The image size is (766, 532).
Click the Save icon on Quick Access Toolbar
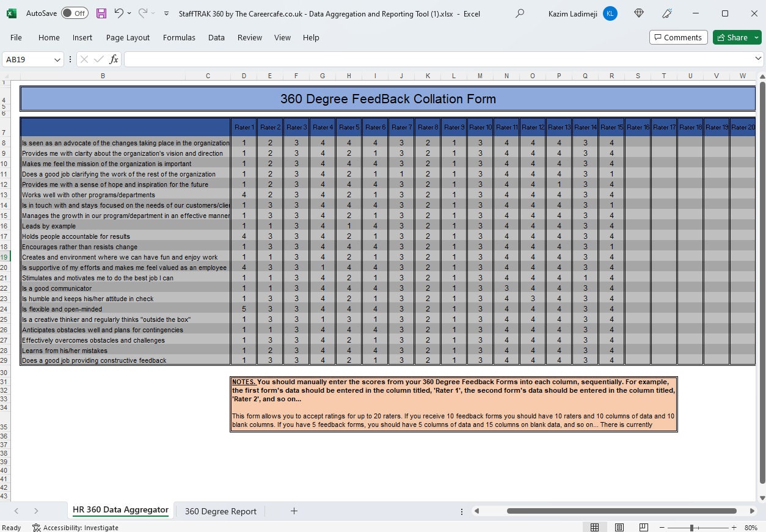pyautogui.click(x=101, y=13)
